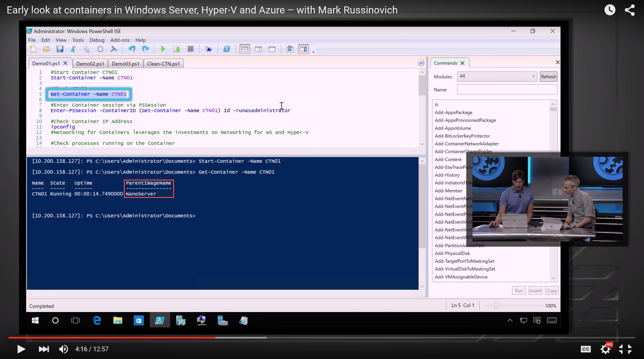The height and width of the screenshot is (359, 644).
Task: Run selection with the toolbar icon
Action: click(x=177, y=49)
